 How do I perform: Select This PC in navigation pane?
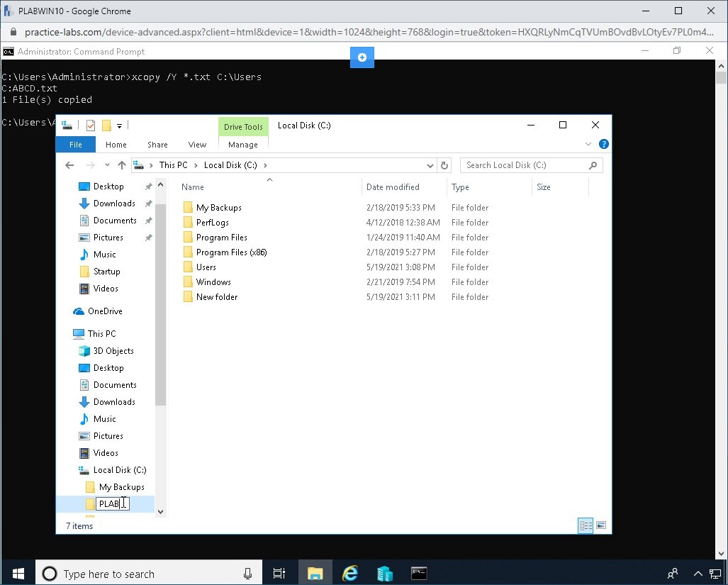101,334
